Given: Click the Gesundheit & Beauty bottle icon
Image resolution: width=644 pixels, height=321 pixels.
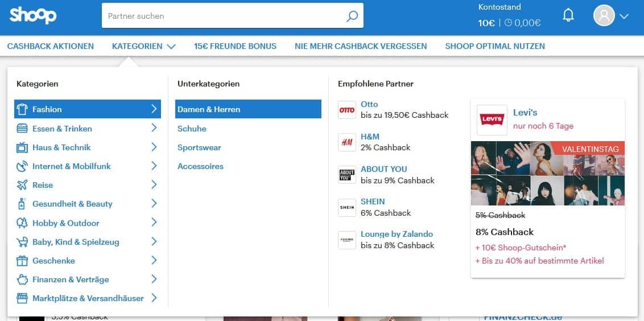Looking at the screenshot, I should (x=22, y=203).
